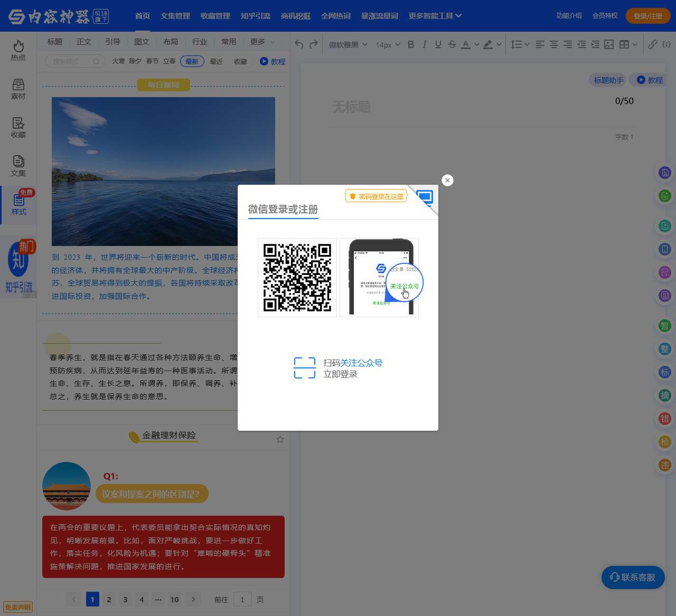Open 商机挖掘 in top navigation

click(x=296, y=16)
